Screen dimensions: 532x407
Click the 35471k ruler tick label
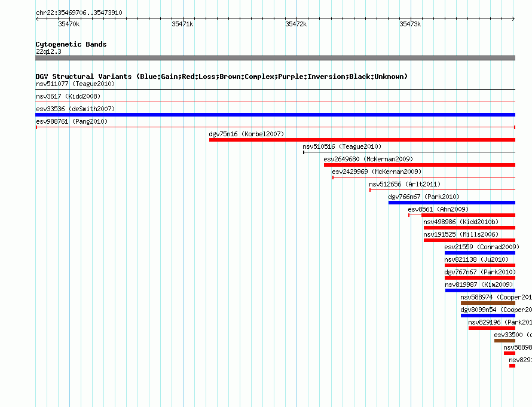182,24
